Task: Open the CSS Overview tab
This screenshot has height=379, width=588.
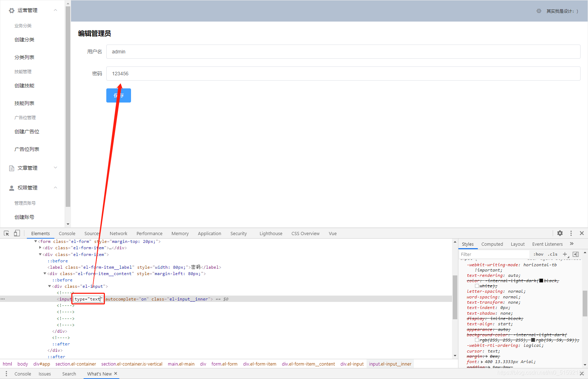Action: [x=305, y=233]
